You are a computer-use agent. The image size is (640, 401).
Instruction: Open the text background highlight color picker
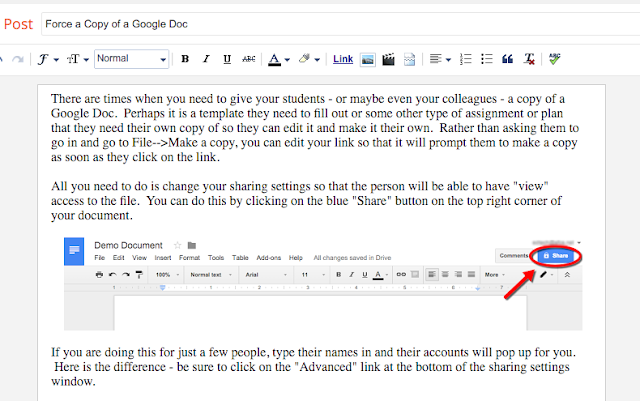pyautogui.click(x=309, y=59)
